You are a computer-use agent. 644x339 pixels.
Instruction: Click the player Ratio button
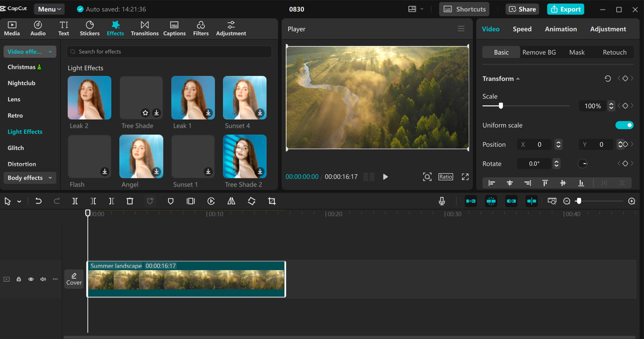(x=446, y=177)
